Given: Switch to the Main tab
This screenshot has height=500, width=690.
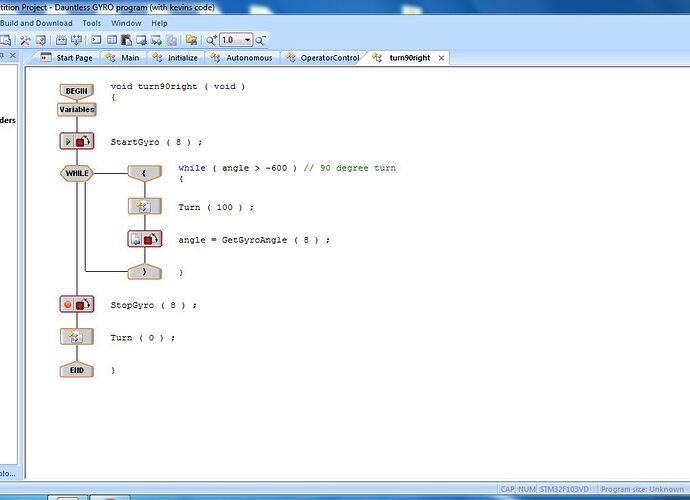Looking at the screenshot, I should pos(123,58).
